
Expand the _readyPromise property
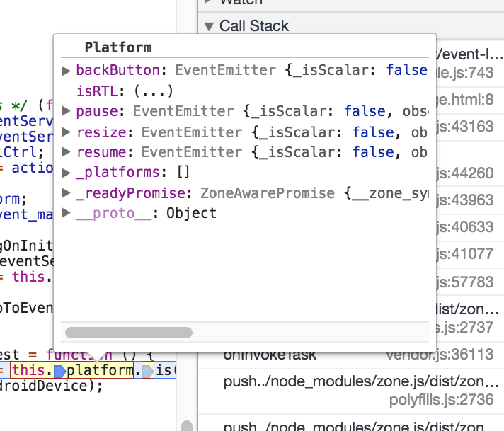point(67,192)
